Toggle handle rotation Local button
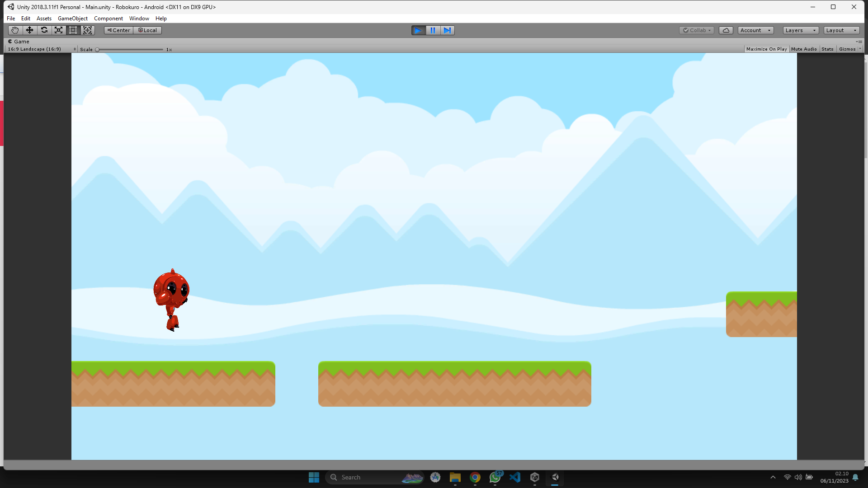868x488 pixels. point(147,30)
